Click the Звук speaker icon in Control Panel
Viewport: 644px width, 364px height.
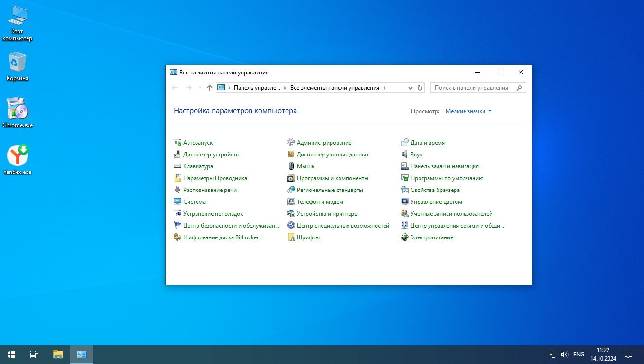pos(405,155)
